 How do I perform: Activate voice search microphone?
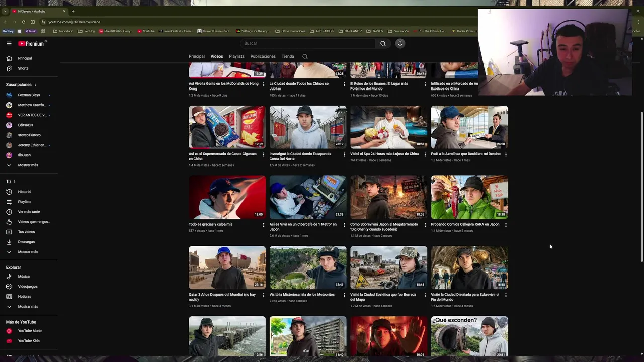tap(400, 44)
